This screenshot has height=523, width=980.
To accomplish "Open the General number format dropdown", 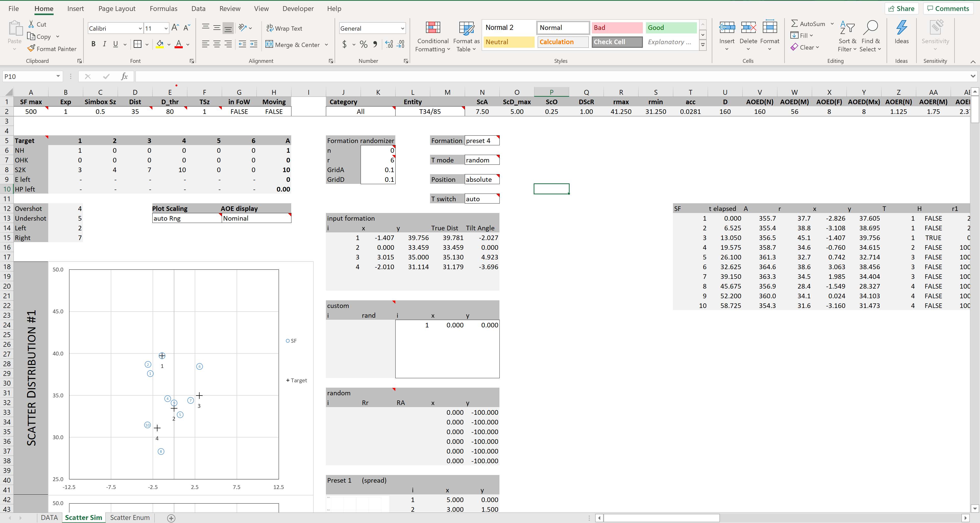I will (x=402, y=28).
